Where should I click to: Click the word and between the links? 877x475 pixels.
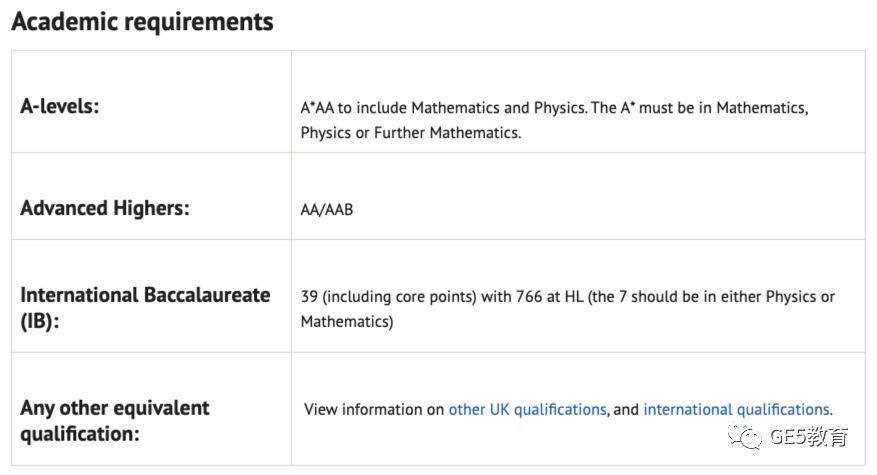[x=626, y=410]
